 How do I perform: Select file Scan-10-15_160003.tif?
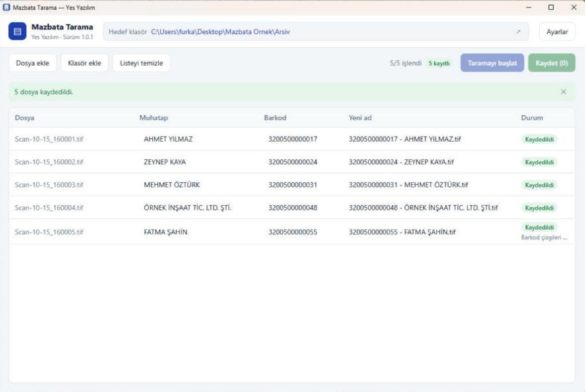click(x=49, y=184)
